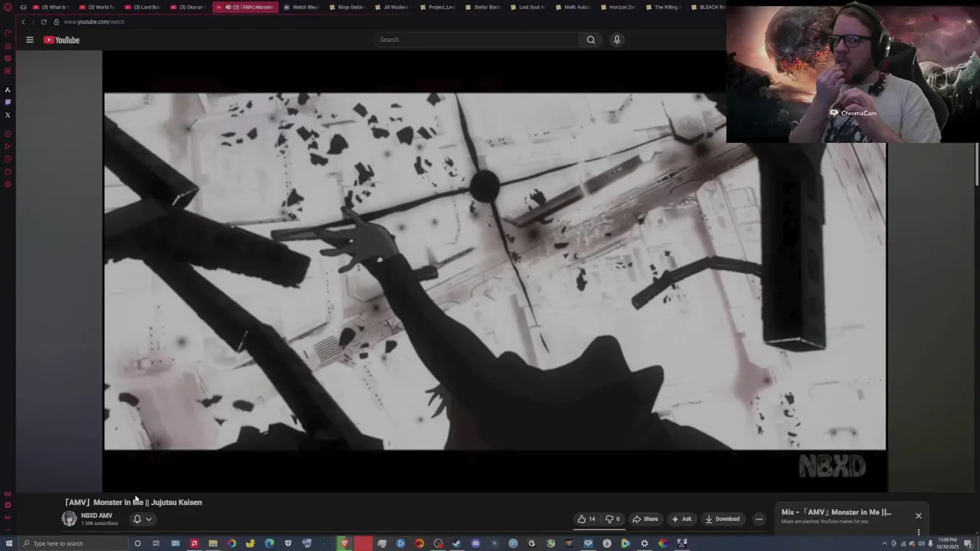Image resolution: width=980 pixels, height=551 pixels.
Task: Open the Opera GX menu logo
Action: click(x=8, y=7)
